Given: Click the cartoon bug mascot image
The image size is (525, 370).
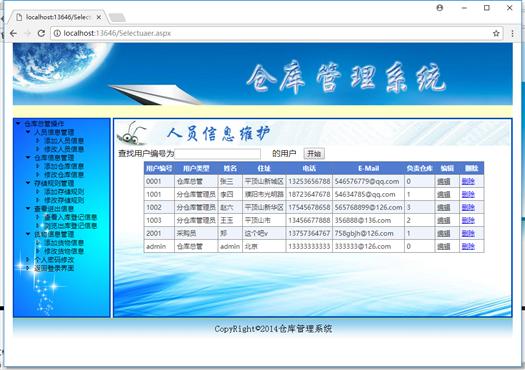Looking at the screenshot, I should click(x=132, y=133).
